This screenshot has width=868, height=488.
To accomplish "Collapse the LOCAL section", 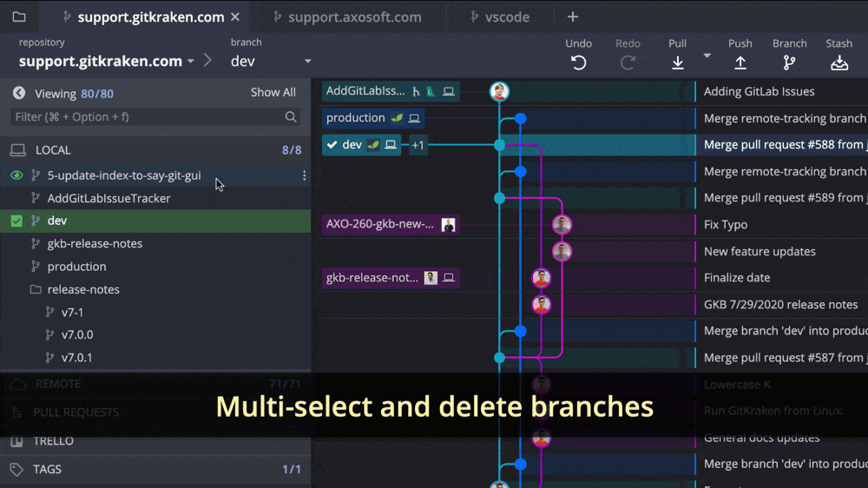I will pos(155,150).
